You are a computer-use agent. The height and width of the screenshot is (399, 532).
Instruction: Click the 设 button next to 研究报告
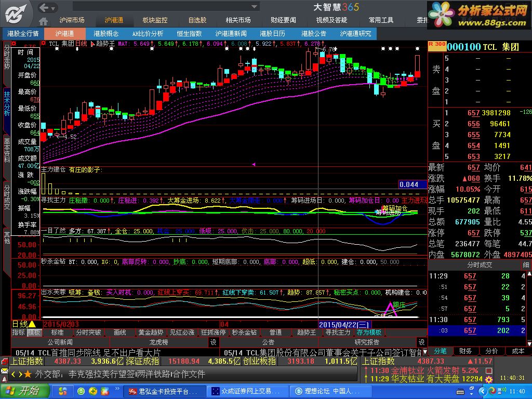coord(422,342)
